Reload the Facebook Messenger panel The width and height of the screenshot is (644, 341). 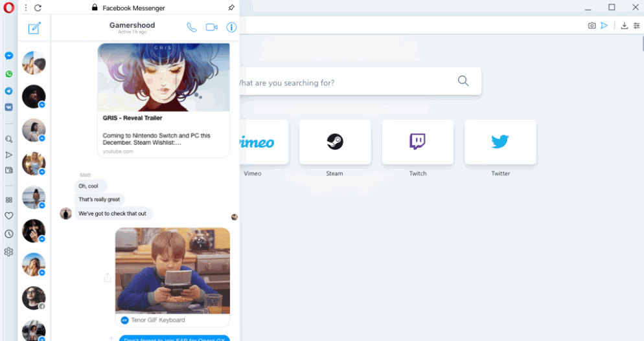click(38, 8)
